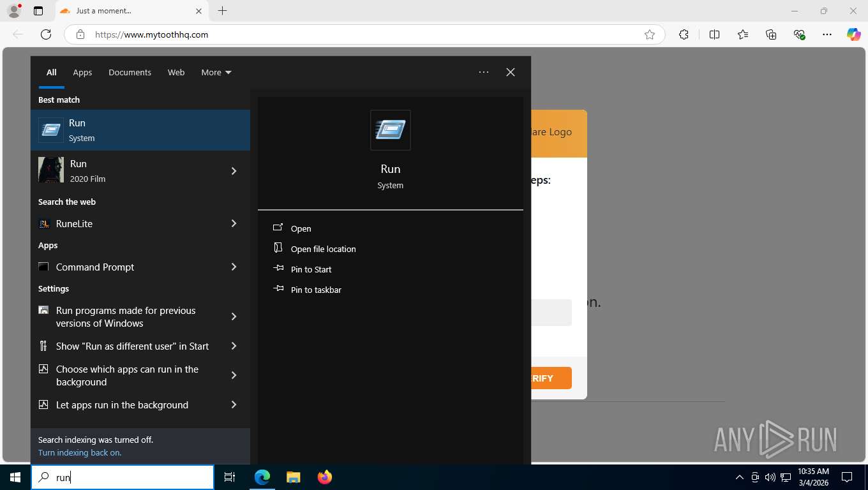Expand Show Run as different user arrow
The image size is (868, 490).
pyautogui.click(x=234, y=346)
